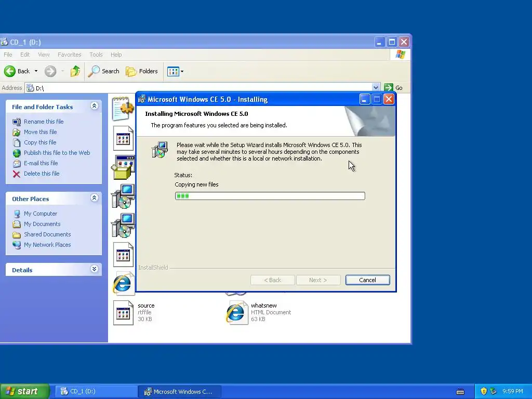The height and width of the screenshot is (399, 532).
Task: Click the security shield tray icon
Action: tap(484, 391)
